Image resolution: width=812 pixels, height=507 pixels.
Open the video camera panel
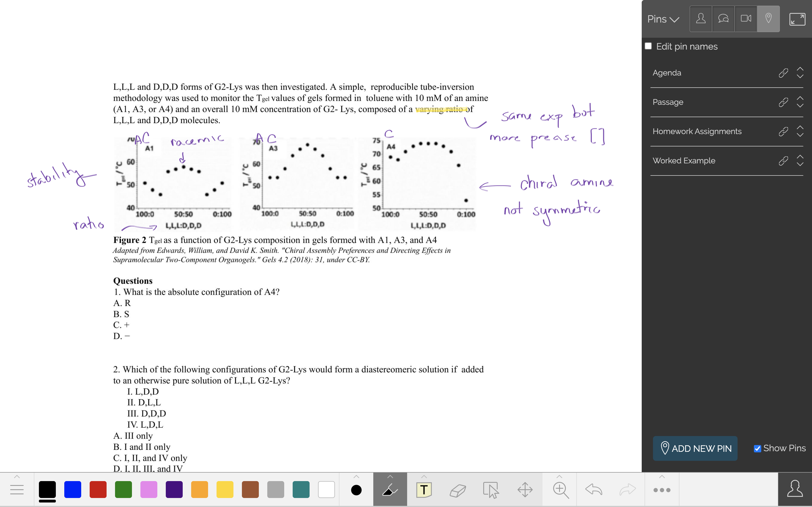pyautogui.click(x=745, y=19)
